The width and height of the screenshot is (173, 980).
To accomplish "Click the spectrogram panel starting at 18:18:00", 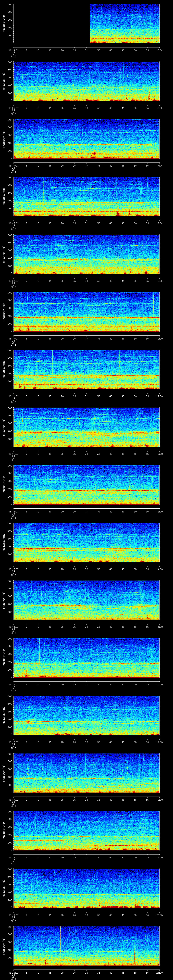I will [x=87, y=831].
